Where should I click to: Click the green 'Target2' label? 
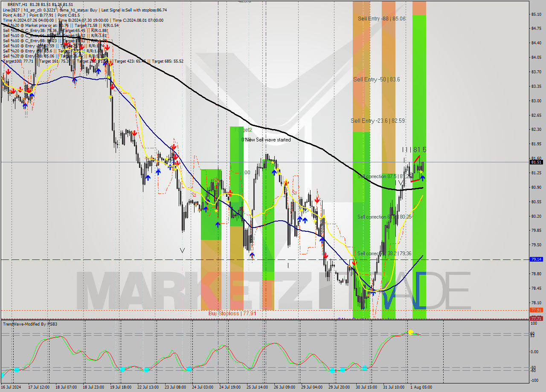point(243,130)
